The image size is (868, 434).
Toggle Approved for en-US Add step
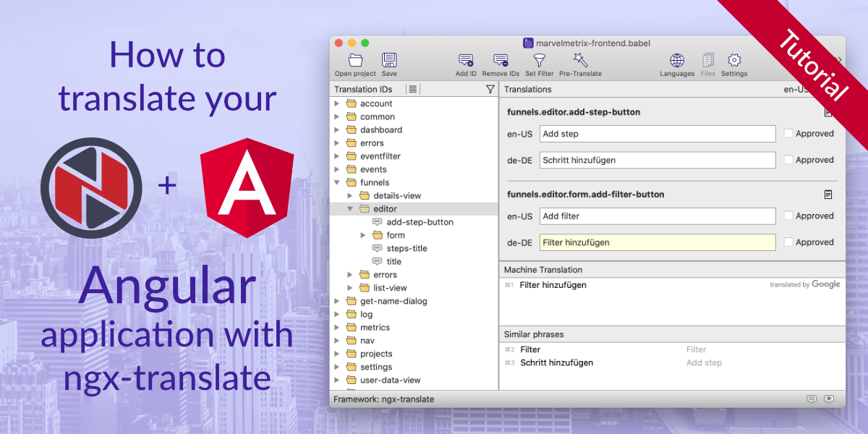coord(789,134)
